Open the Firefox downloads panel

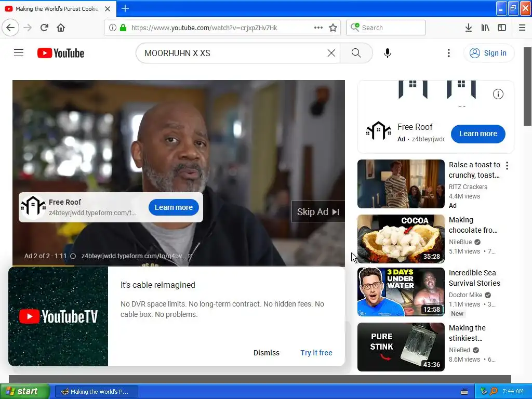tap(468, 28)
